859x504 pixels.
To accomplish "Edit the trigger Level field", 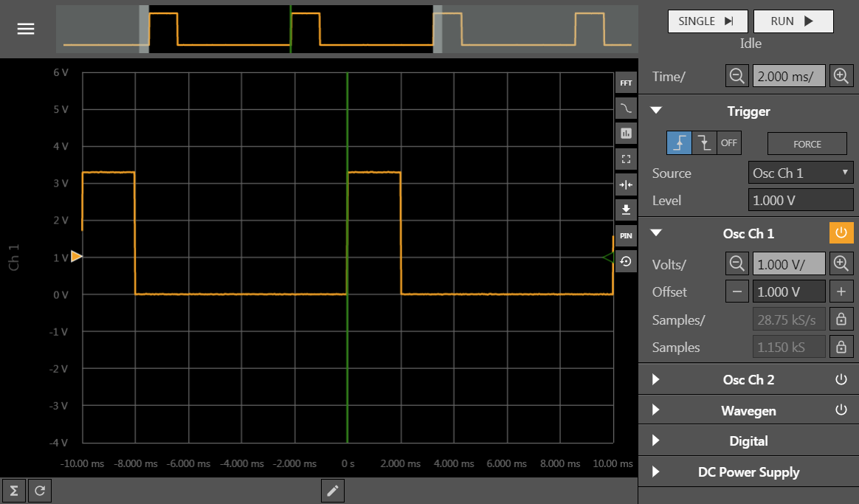I will tap(801, 200).
